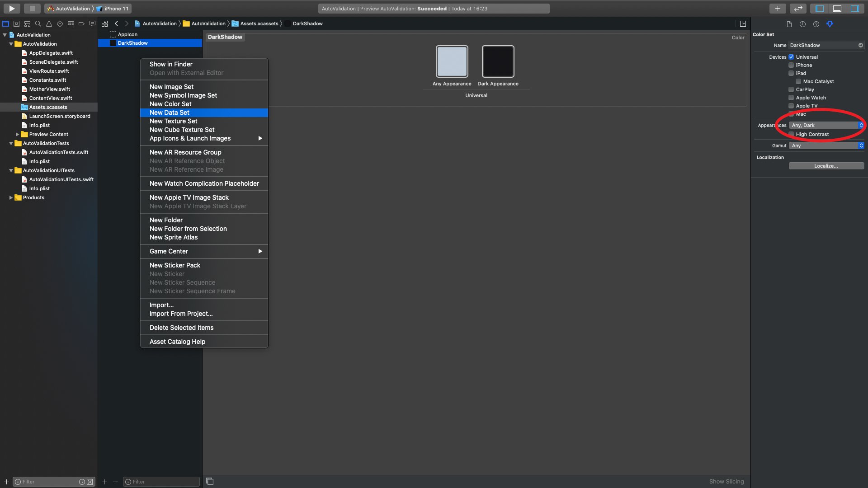The image size is (868, 488).
Task: Choose New Data Set menu item
Action: point(170,113)
